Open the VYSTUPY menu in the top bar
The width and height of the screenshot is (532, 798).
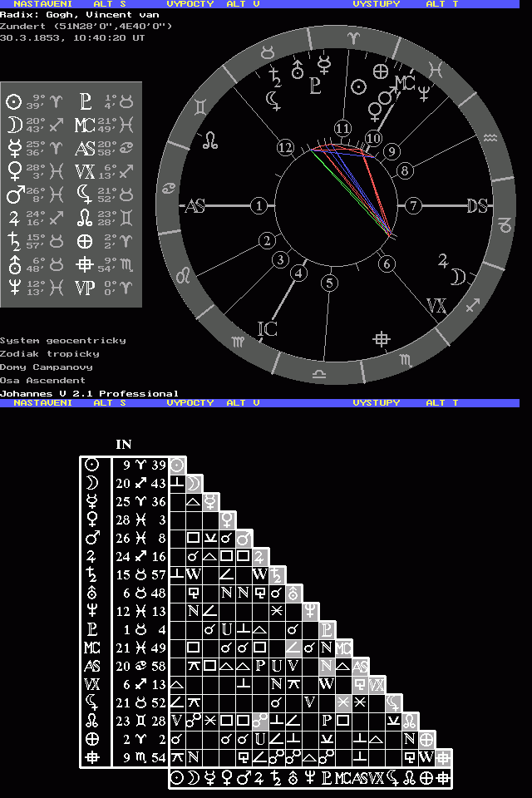(x=376, y=4)
